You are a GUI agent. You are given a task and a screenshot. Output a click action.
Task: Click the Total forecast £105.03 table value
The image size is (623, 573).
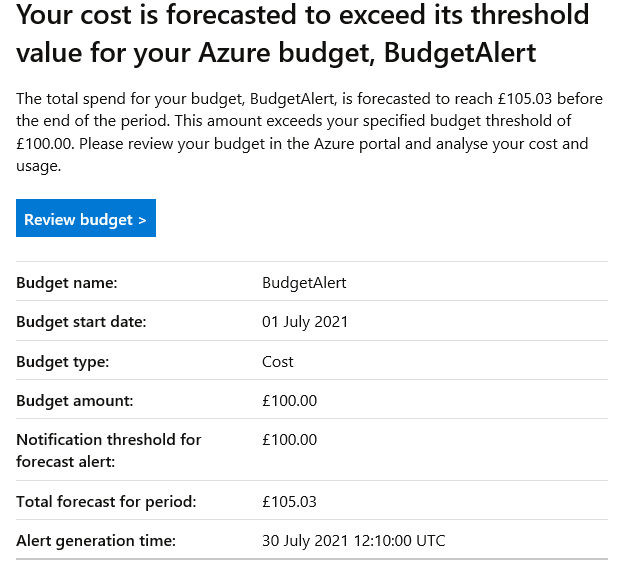pyautogui.click(x=289, y=501)
